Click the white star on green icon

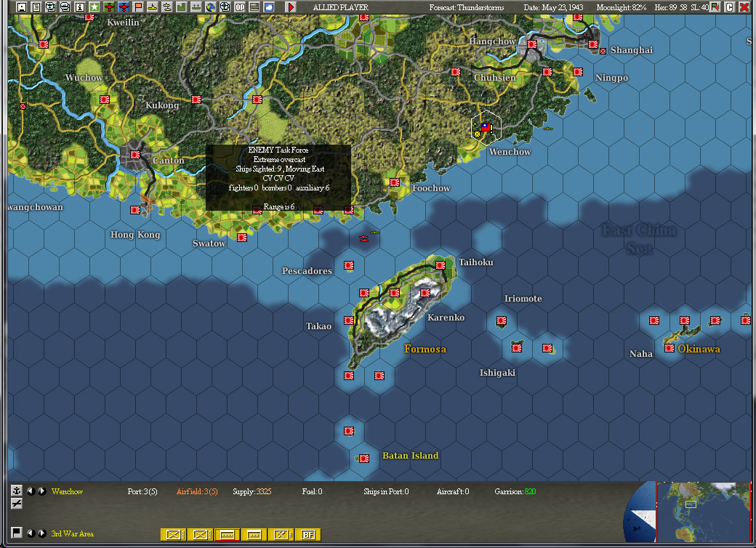pyautogui.click(x=94, y=7)
